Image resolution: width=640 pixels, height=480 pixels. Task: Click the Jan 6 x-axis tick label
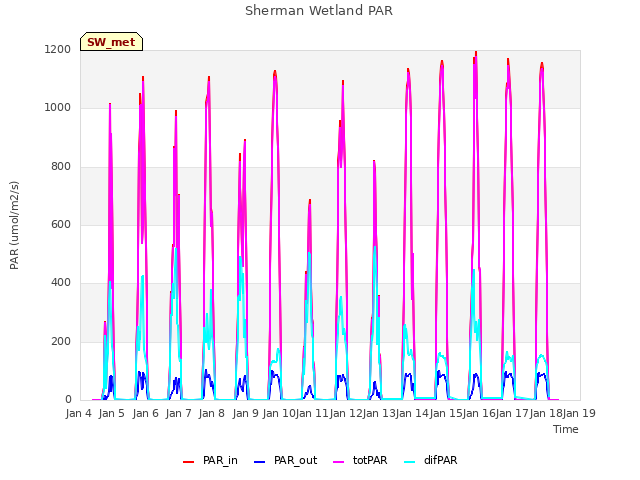(145, 413)
